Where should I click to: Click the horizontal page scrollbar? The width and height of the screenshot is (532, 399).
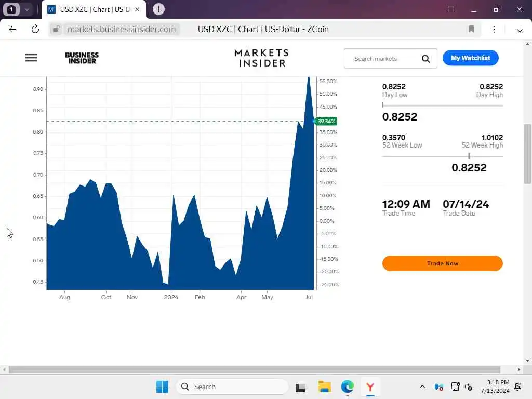(x=254, y=369)
